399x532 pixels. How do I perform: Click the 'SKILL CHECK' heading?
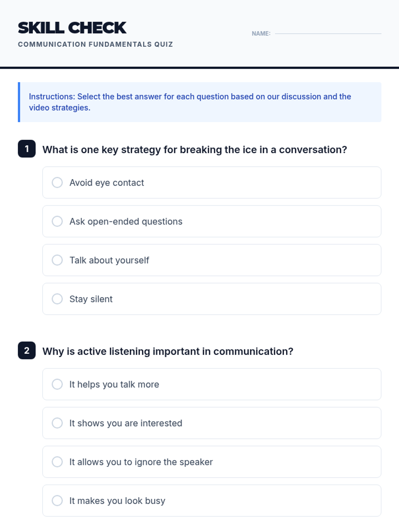[72, 28]
